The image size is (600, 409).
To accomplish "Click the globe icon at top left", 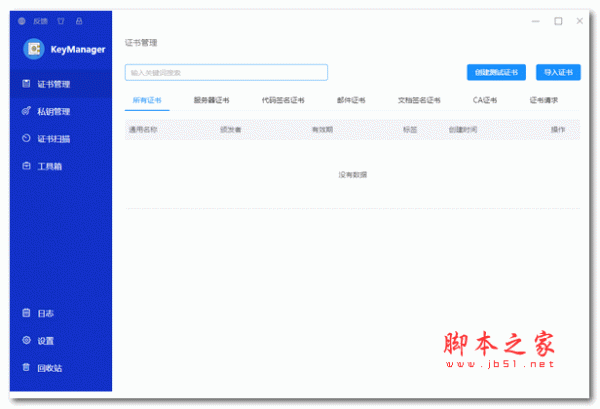I will [22, 20].
